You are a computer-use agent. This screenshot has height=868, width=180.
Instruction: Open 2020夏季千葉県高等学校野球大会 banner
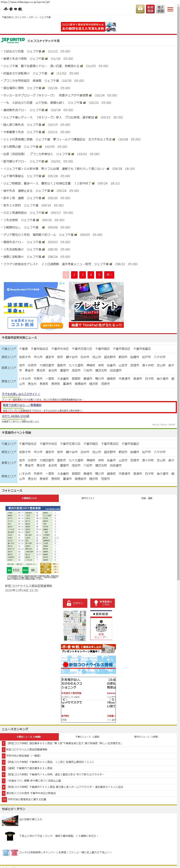(x=88, y=27)
